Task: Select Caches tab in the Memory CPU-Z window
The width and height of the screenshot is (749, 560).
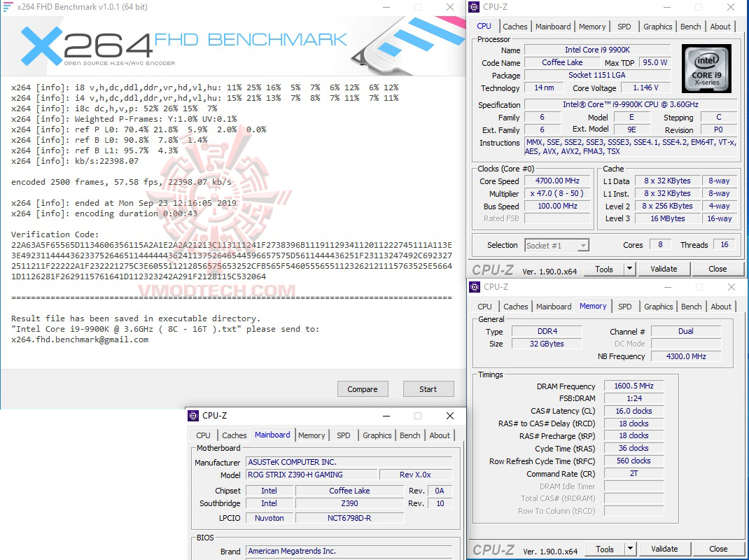Action: pos(515,307)
